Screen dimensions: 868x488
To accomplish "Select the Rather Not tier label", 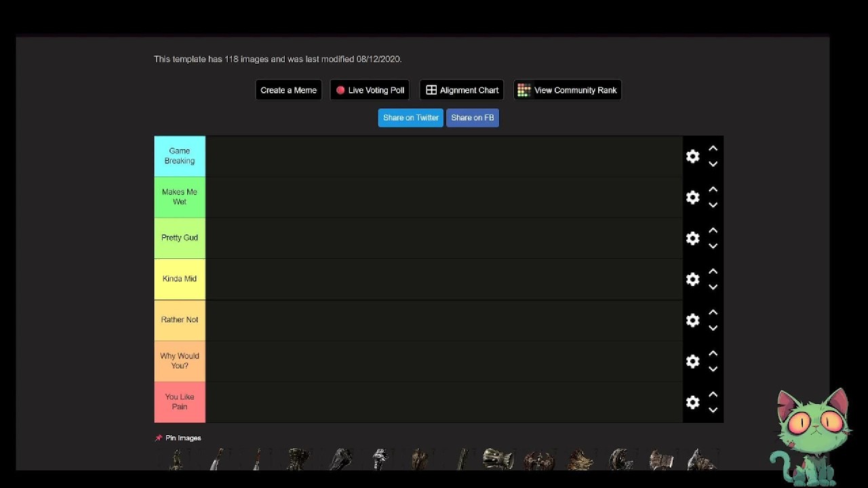I will coord(180,320).
